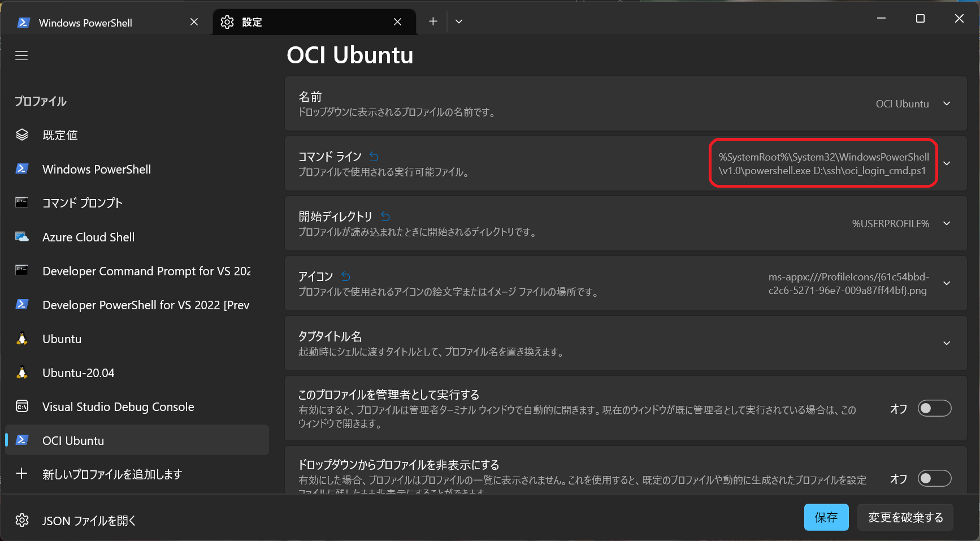Click JSON ファイルを開く

137,521
